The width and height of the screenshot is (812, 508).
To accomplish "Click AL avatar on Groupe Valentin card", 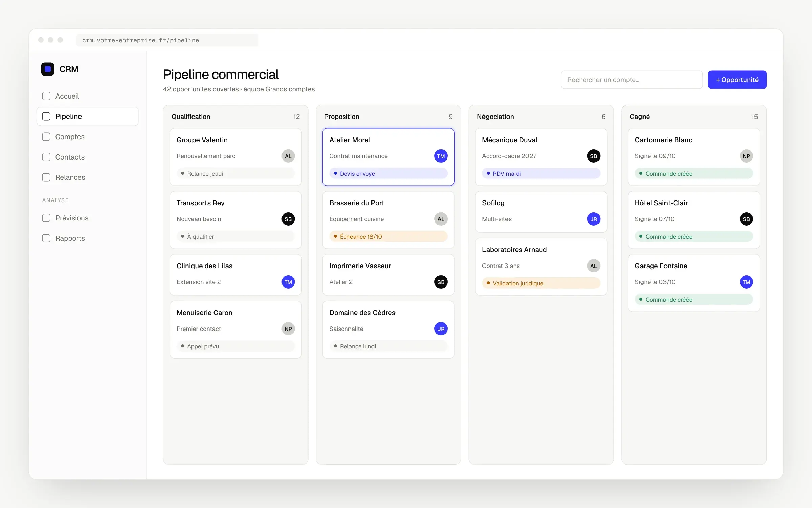I will [288, 156].
